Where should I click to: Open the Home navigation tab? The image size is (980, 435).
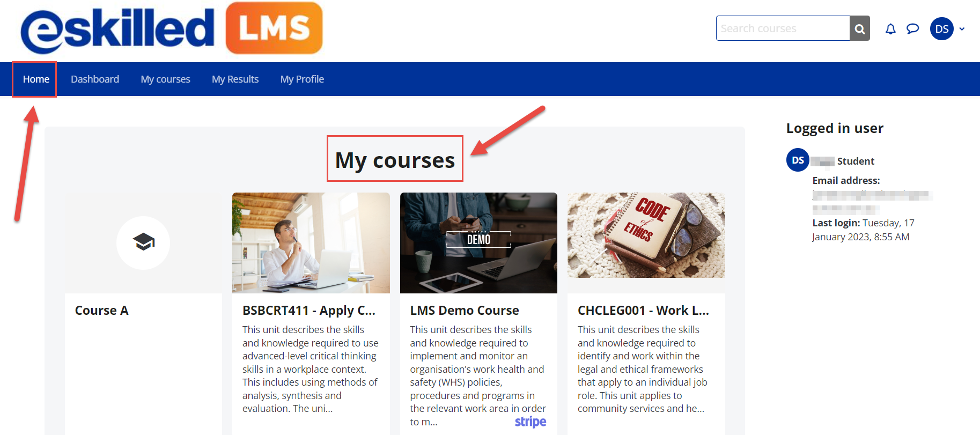point(36,79)
